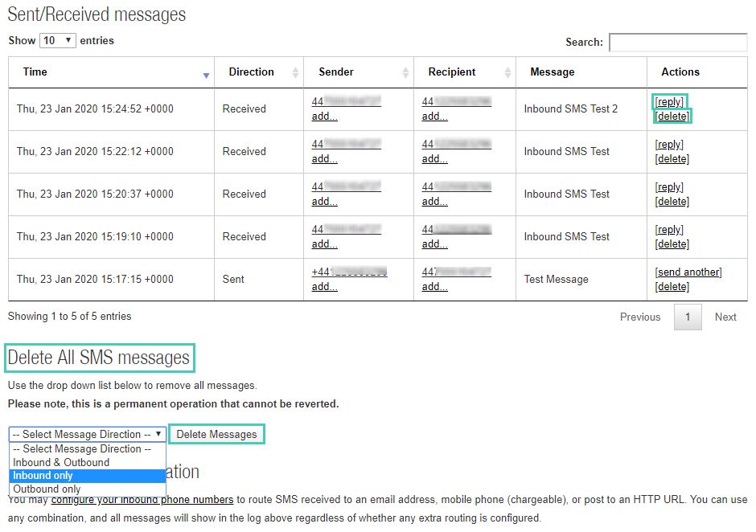
Task: Click the Previous pagination control
Action: 640,317
